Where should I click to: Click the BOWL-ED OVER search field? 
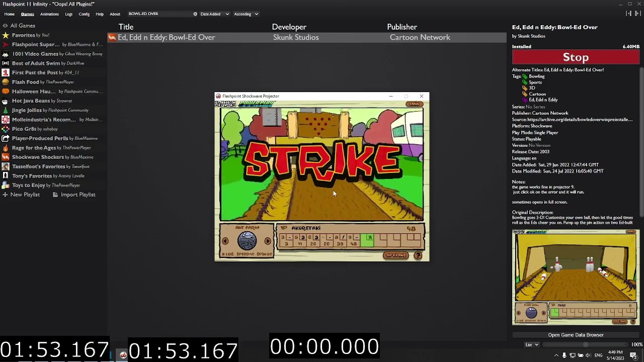160,14
